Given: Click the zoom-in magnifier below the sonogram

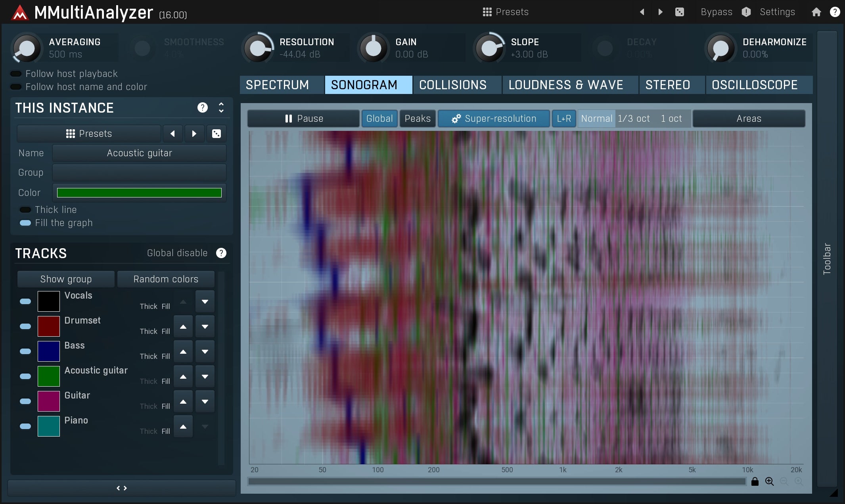Looking at the screenshot, I should tap(770, 481).
